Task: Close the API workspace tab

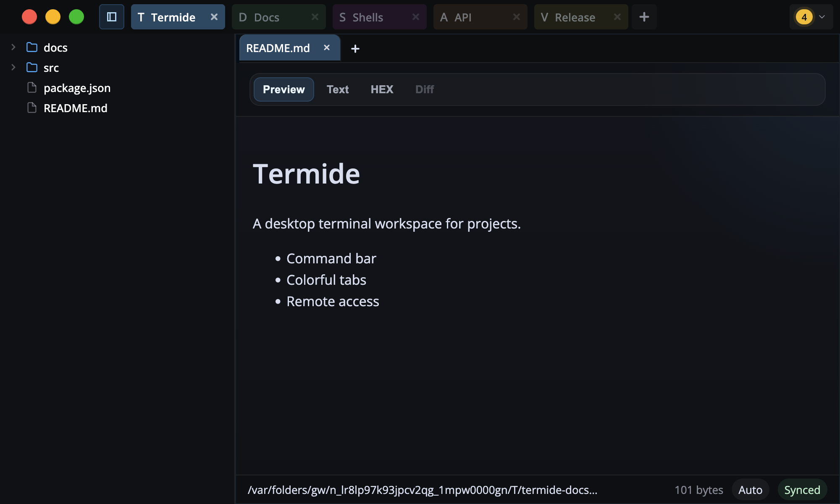Action: coord(517,17)
